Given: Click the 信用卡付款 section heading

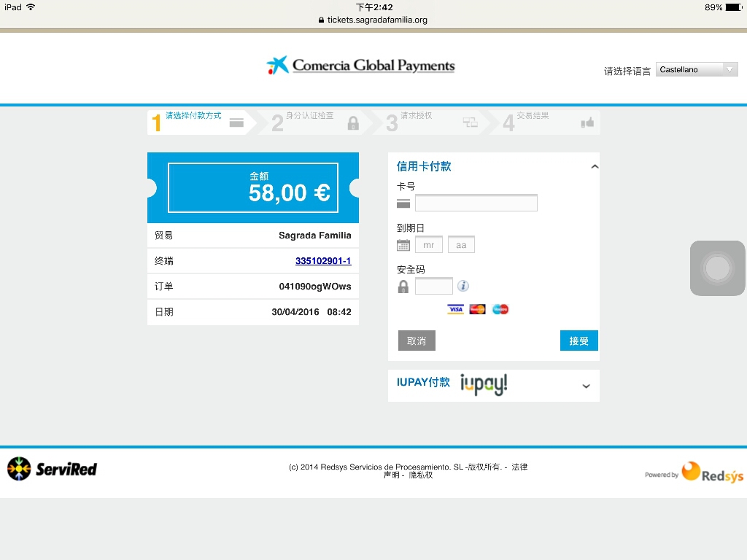Looking at the screenshot, I should click(424, 166).
